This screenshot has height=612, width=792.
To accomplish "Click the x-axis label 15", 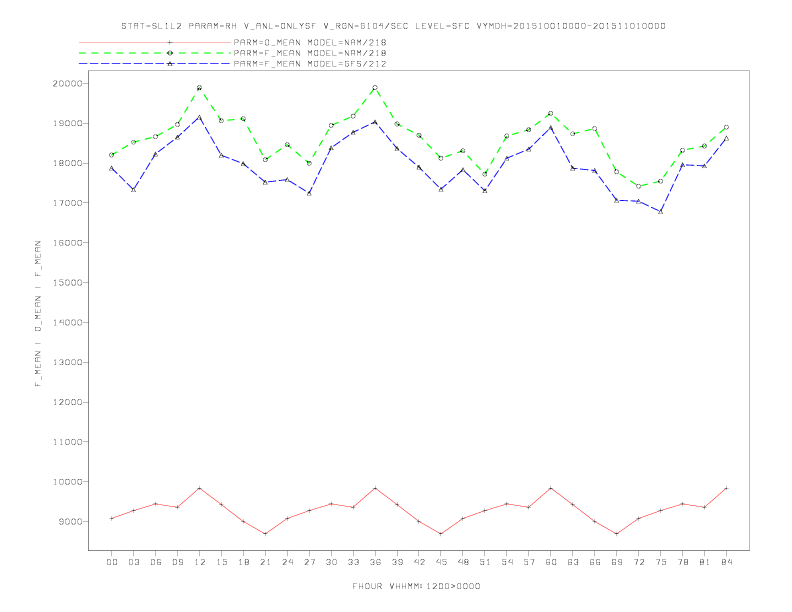I will [x=222, y=562].
